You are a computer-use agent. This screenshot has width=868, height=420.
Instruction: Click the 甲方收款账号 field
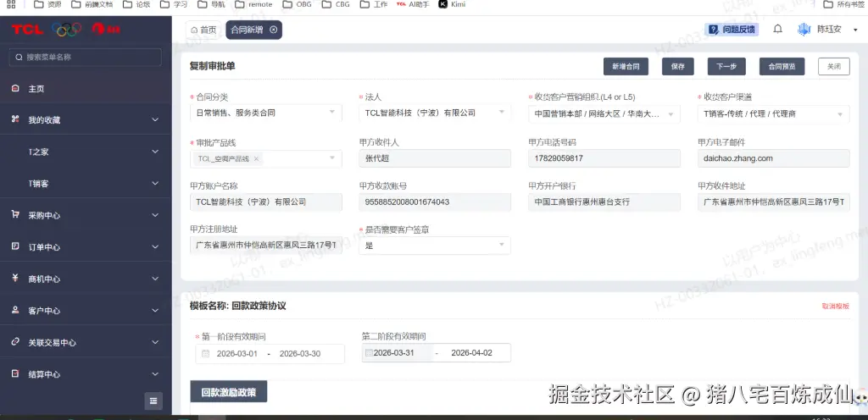(435, 202)
